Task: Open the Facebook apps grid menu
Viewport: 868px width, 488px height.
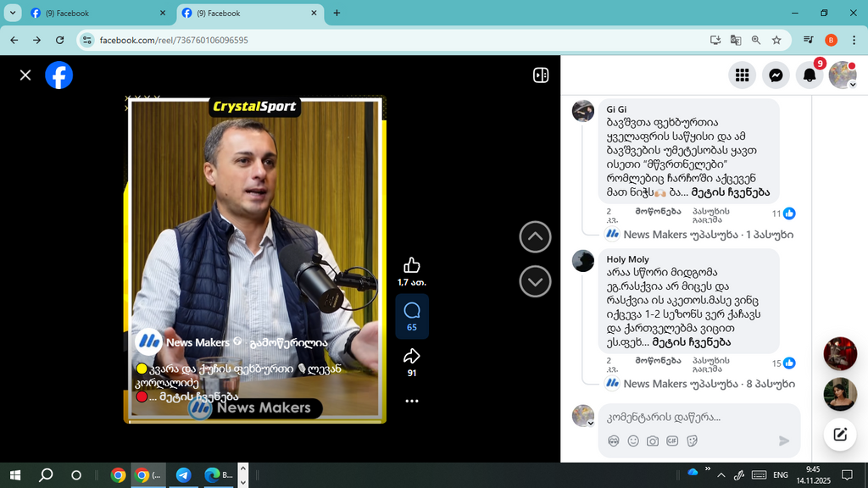Action: pyautogui.click(x=743, y=75)
